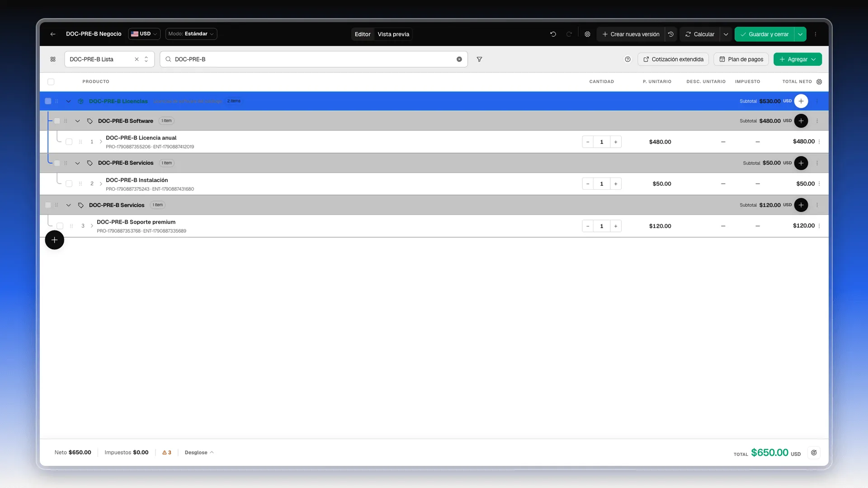Image resolution: width=868 pixels, height=488 pixels.
Task: Toggle the select-all checkbox in header
Action: 51,82
